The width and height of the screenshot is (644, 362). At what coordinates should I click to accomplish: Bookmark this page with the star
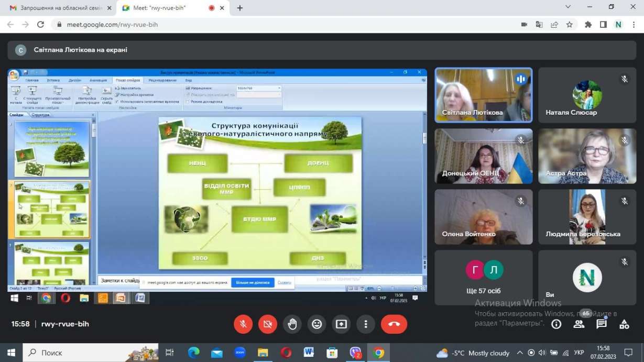pos(570,25)
